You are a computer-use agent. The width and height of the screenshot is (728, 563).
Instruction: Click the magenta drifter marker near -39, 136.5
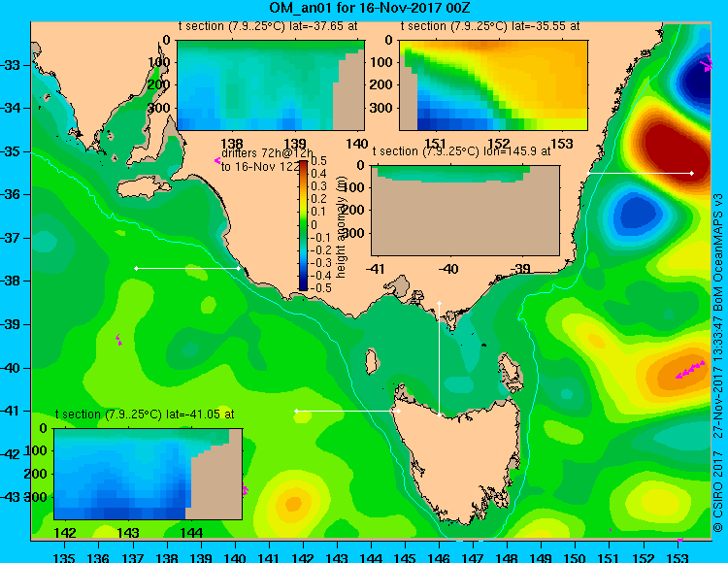click(x=118, y=340)
